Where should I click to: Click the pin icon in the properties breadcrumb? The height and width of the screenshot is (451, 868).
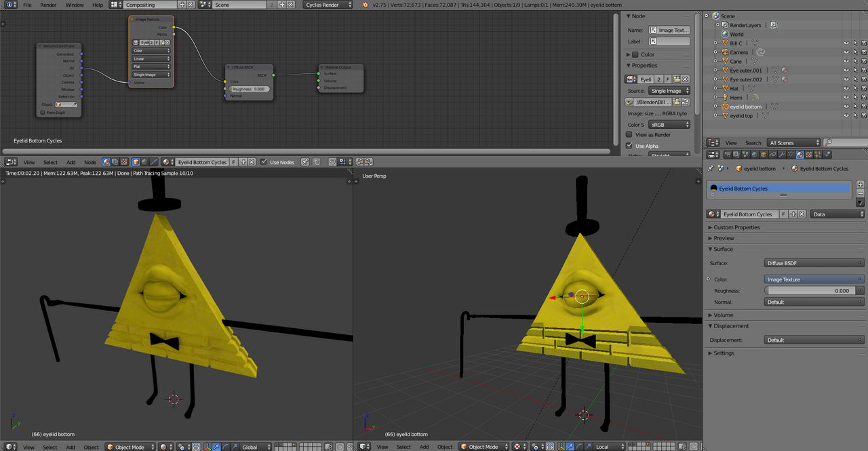coord(710,168)
